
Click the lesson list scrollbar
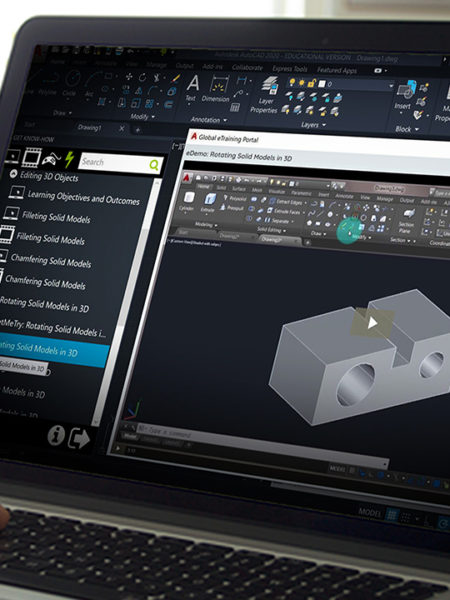[x=126, y=301]
